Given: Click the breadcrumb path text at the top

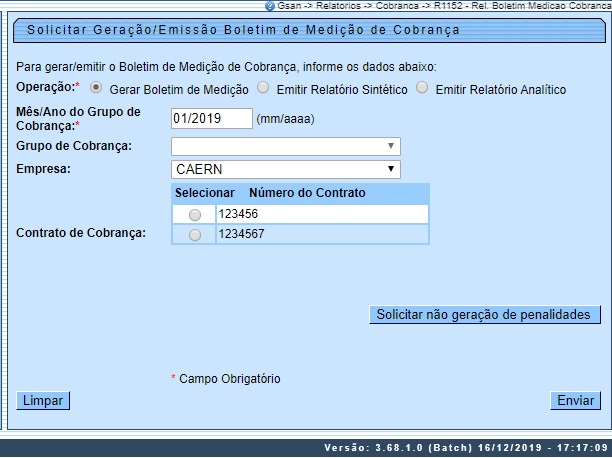Looking at the screenshot, I should 443,5.
